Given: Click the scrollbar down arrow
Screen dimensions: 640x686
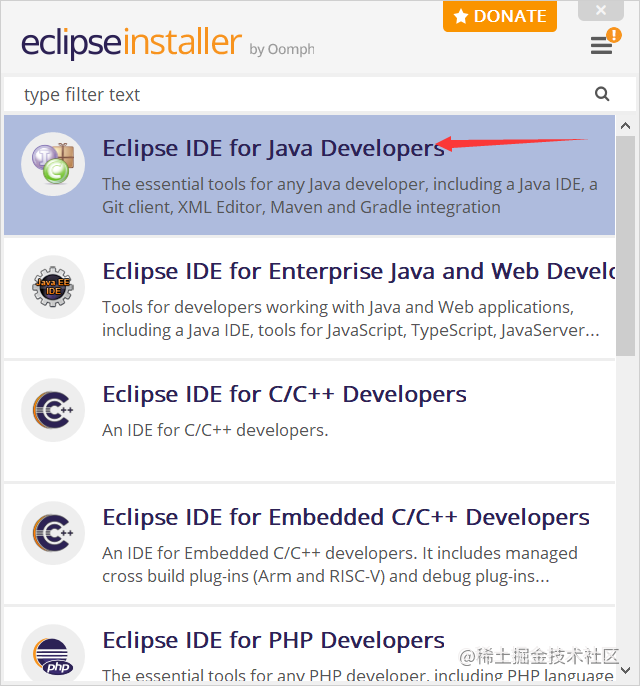Looking at the screenshot, I should 626,670.
